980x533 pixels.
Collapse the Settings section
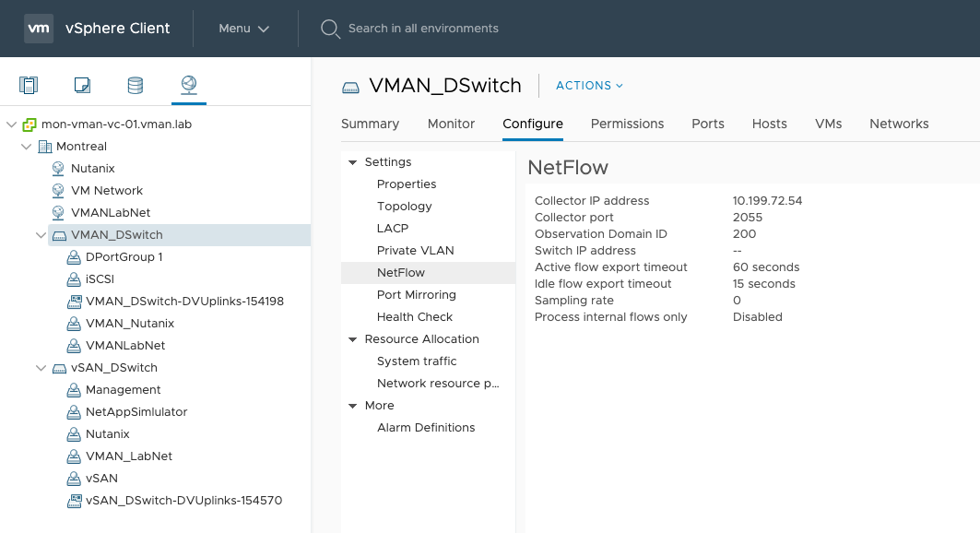click(x=352, y=162)
